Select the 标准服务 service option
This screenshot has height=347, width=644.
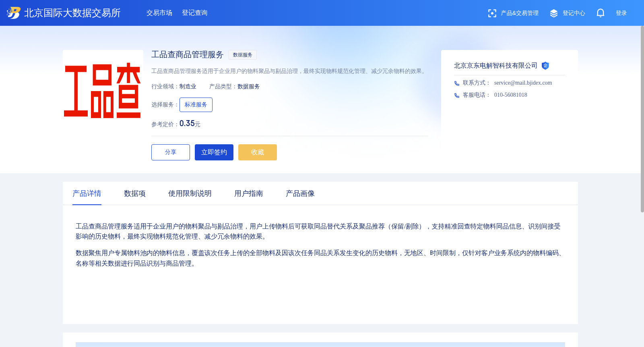[x=196, y=105]
